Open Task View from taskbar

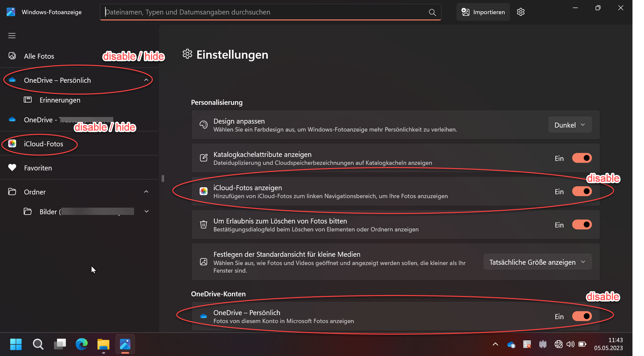point(60,344)
